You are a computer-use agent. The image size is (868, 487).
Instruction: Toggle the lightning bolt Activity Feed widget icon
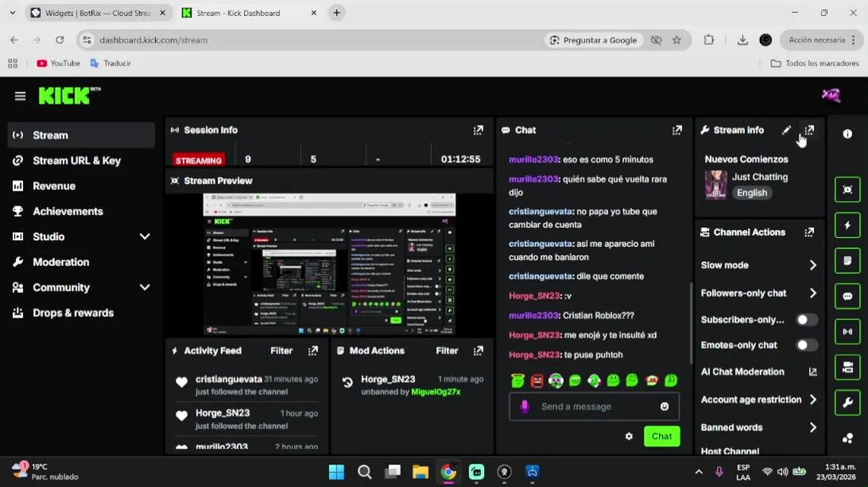(x=847, y=225)
